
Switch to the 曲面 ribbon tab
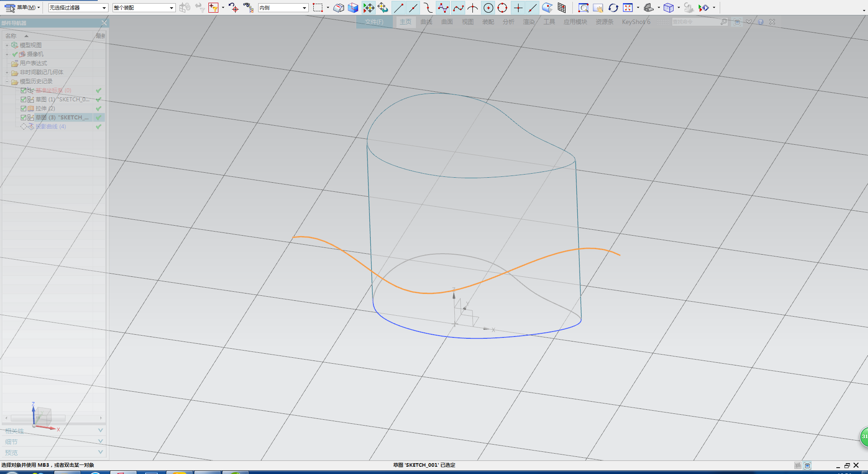(x=447, y=22)
